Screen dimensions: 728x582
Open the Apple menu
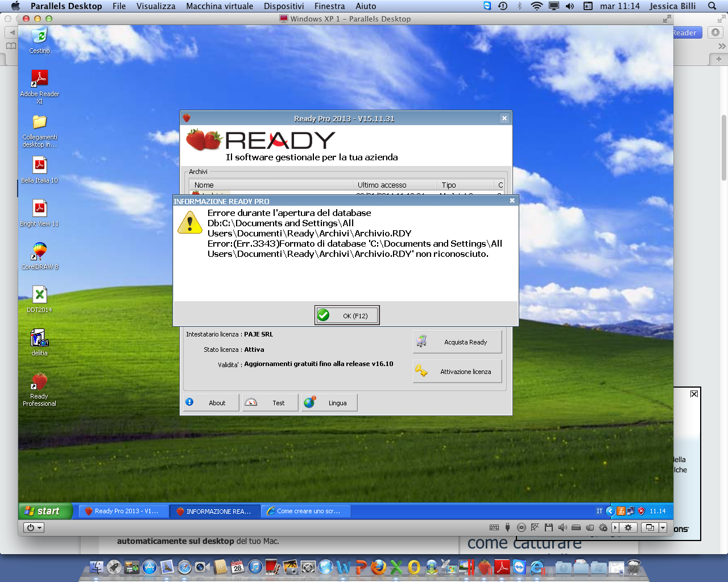point(15,6)
